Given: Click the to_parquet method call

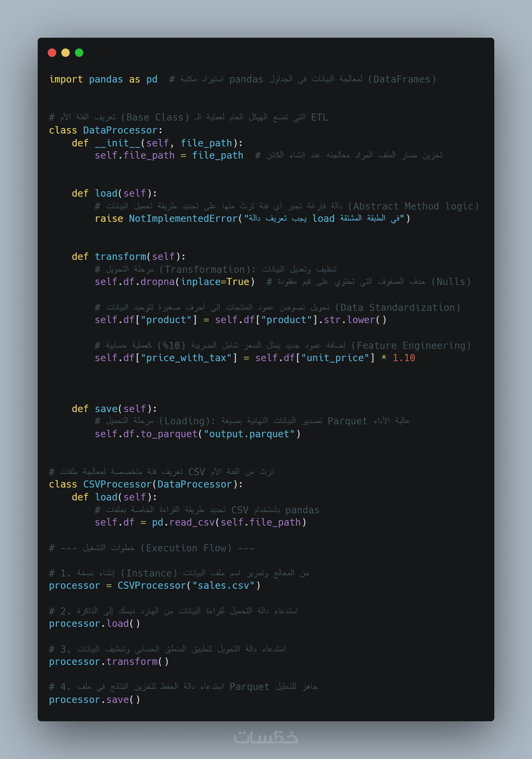Looking at the screenshot, I should [169, 434].
